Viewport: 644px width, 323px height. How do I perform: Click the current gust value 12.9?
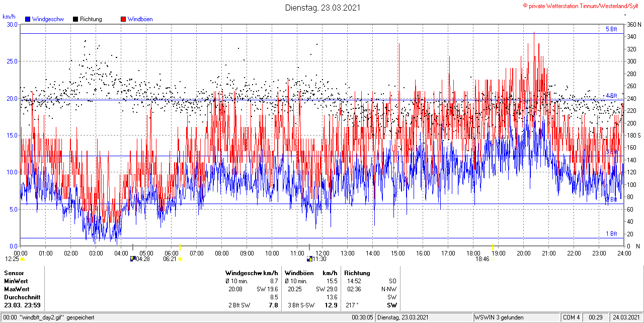tap(331, 305)
